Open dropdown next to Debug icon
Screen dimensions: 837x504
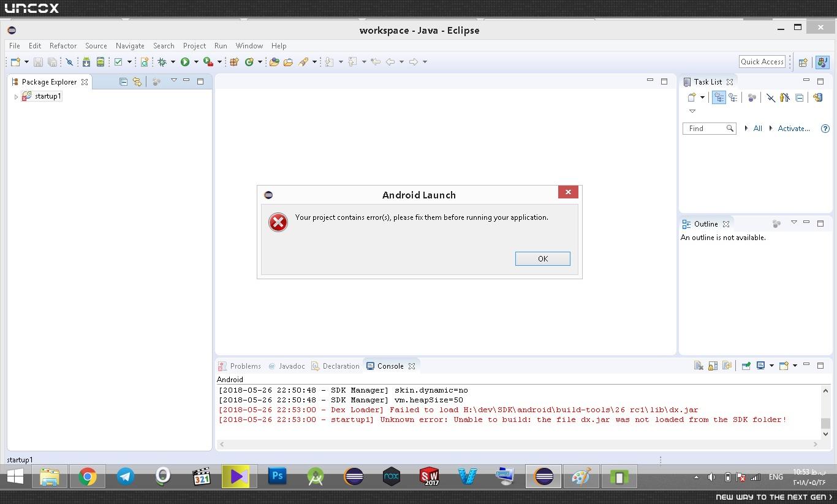coord(173,62)
